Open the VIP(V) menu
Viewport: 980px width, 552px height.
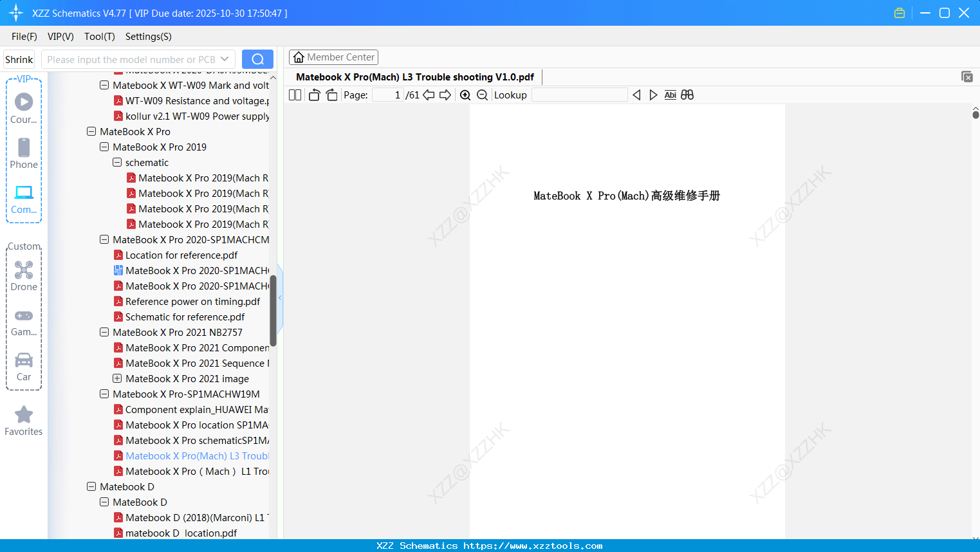point(60,37)
